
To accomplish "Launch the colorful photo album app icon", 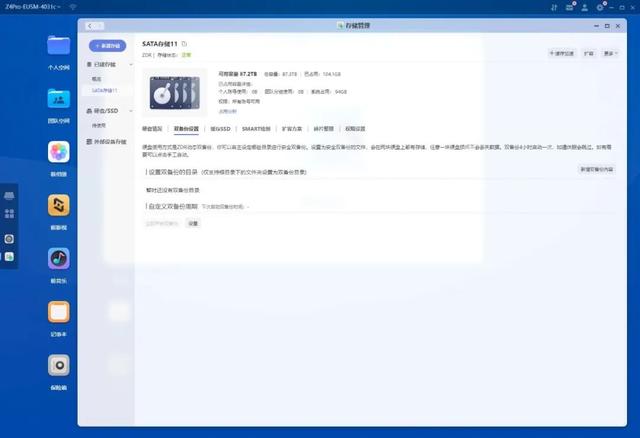I will tap(58, 152).
